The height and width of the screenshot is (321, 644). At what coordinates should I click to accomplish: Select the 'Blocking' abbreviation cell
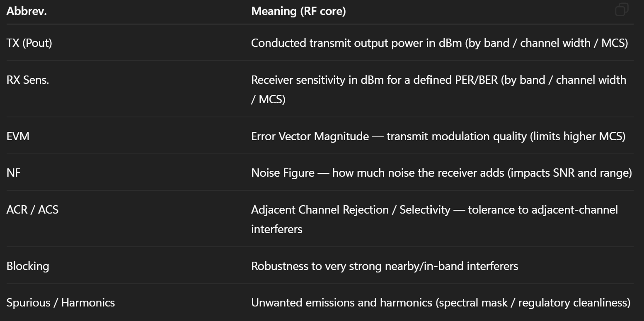[x=28, y=266]
